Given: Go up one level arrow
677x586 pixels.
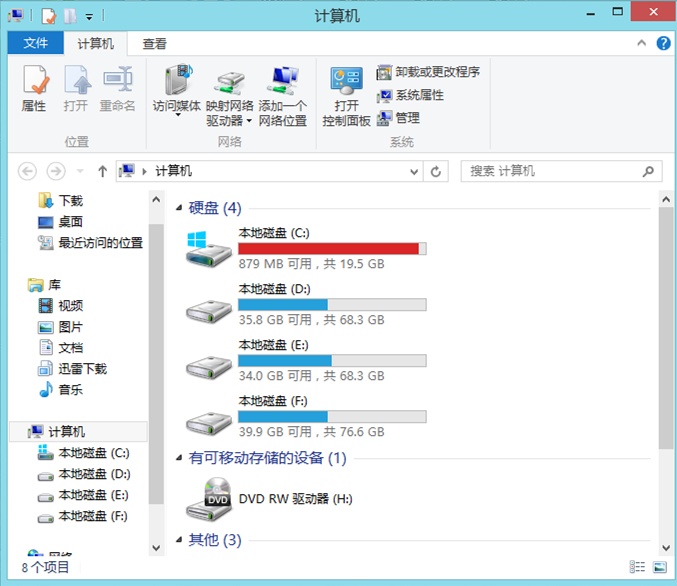Looking at the screenshot, I should 102,171.
